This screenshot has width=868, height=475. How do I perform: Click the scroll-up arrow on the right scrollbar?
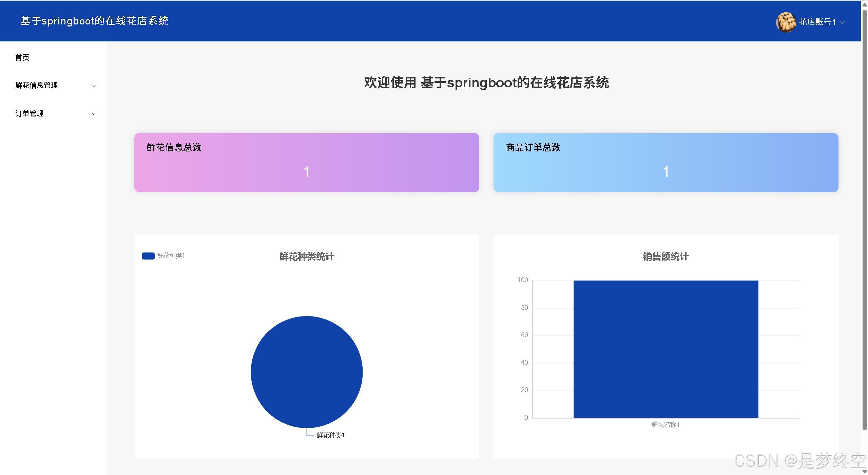point(864,4)
